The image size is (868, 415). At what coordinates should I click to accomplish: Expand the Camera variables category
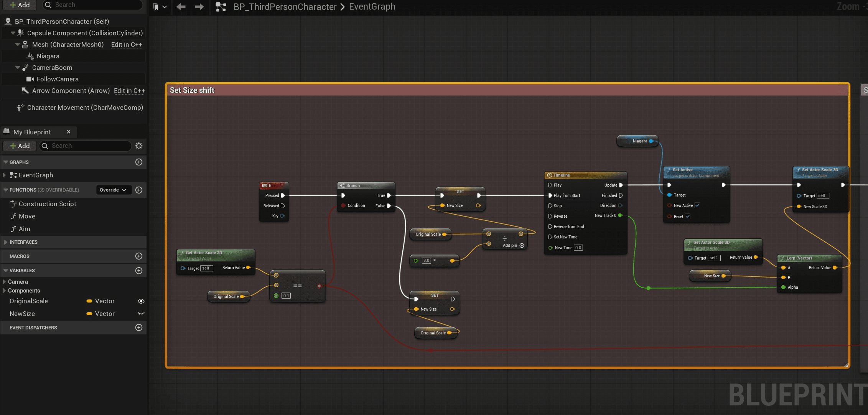tap(5, 282)
